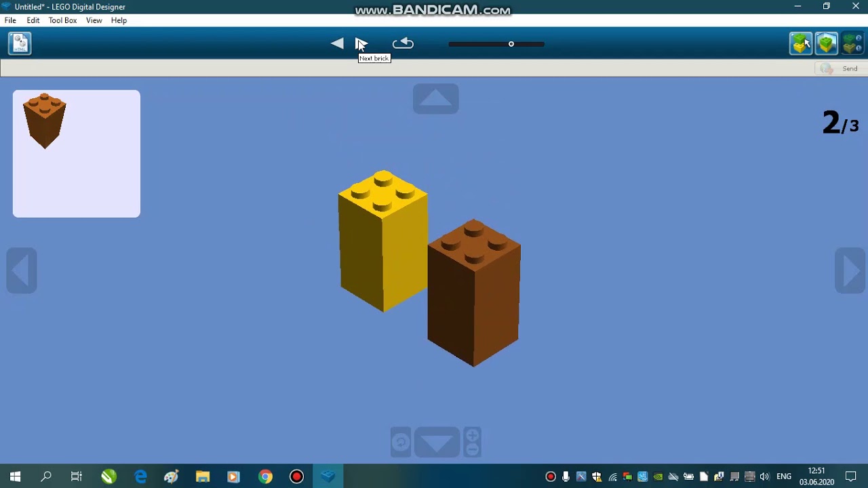Screen dimensions: 868x488
Task: Rotate camera left with left arrow
Action: tap(22, 271)
